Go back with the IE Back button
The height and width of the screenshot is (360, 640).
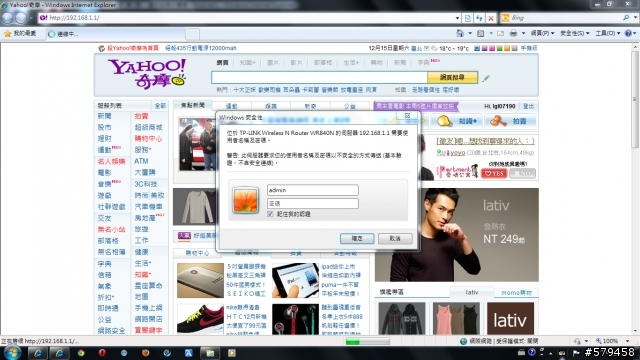tap(7, 18)
